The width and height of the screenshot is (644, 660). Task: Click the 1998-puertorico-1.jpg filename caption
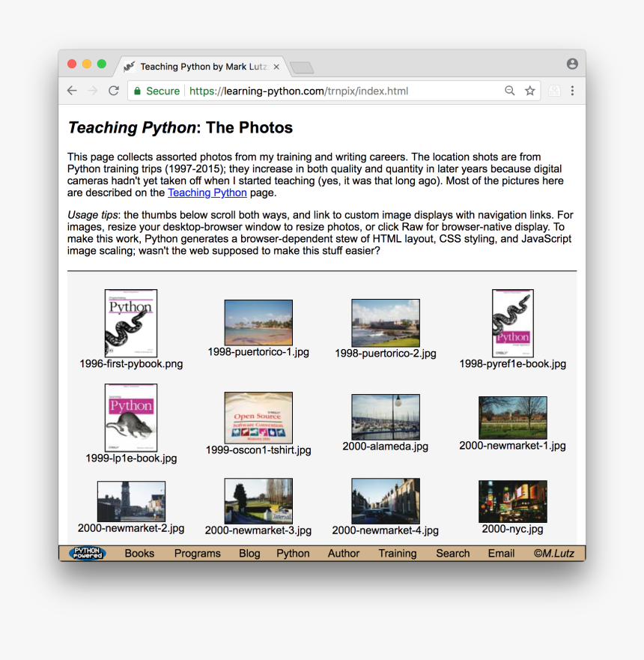[x=258, y=352]
